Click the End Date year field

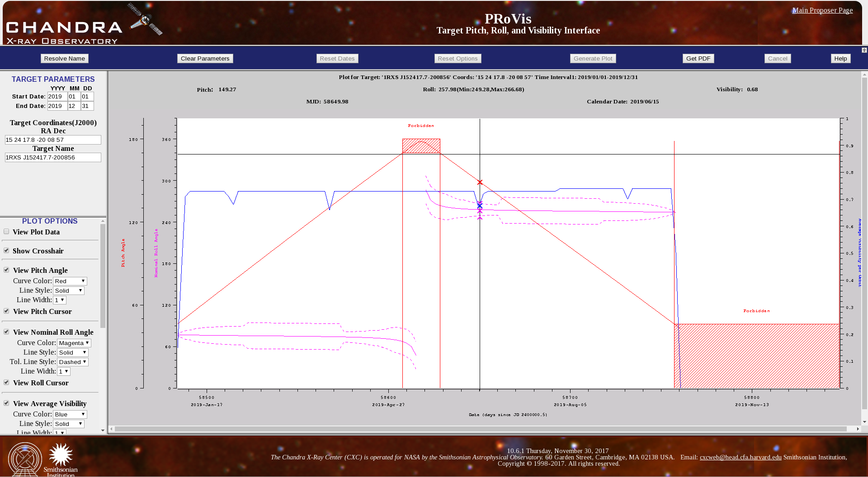pos(57,106)
